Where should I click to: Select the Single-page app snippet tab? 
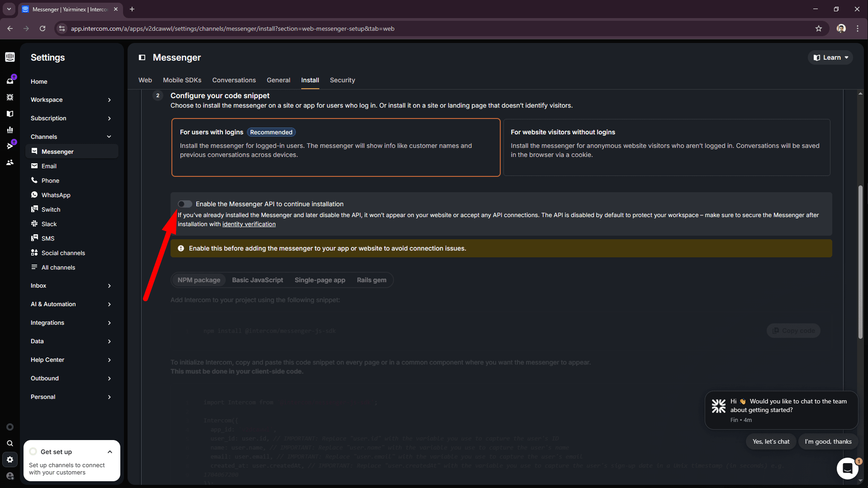point(320,280)
